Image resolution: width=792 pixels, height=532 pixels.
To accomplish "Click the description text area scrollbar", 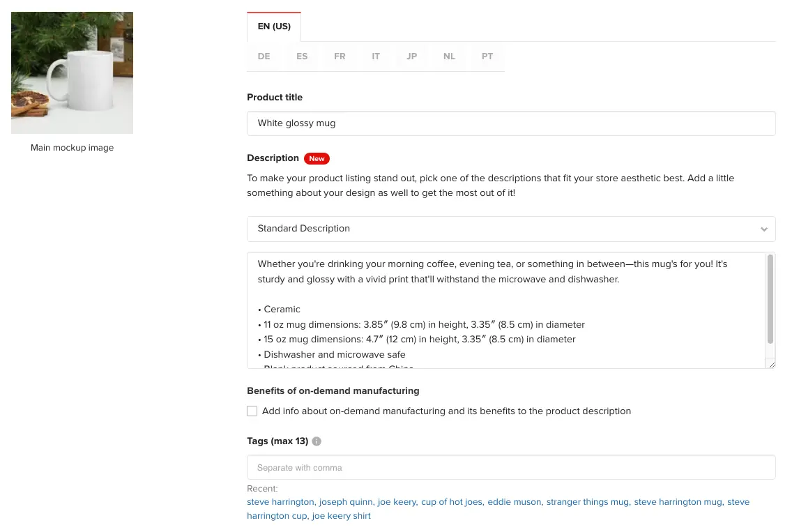I will pos(770,300).
